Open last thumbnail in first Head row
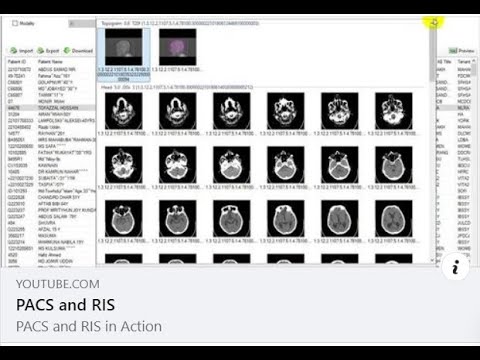 (394, 111)
